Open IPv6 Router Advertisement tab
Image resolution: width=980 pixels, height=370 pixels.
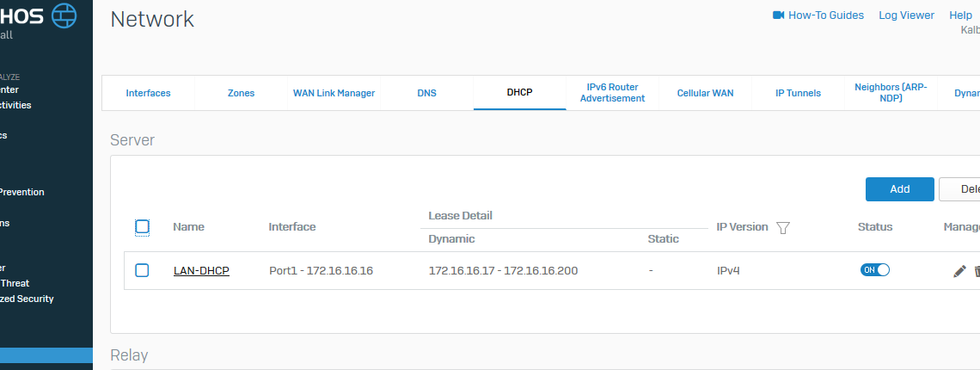tap(612, 93)
